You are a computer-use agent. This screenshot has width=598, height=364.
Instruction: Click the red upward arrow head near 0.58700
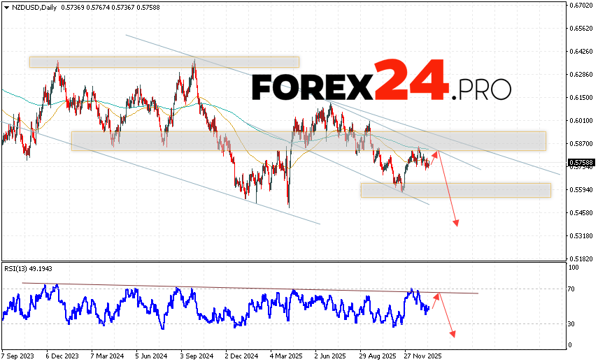pyautogui.click(x=437, y=152)
